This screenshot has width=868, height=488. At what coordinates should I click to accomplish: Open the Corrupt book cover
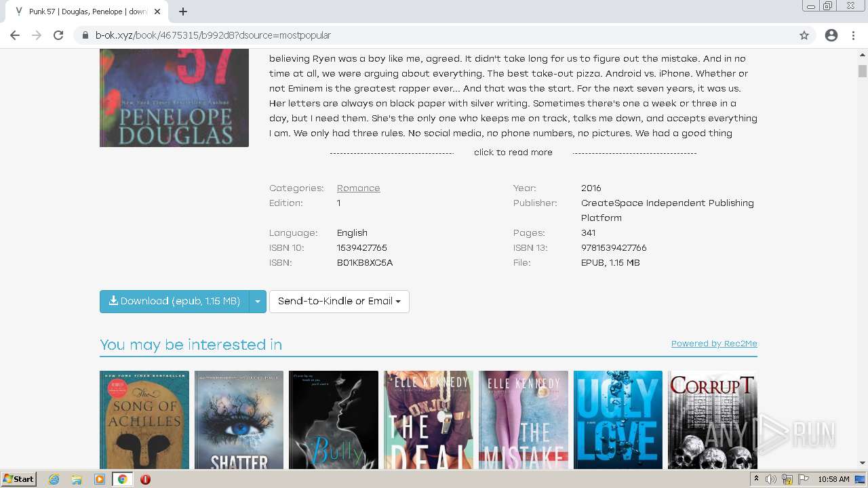click(x=713, y=420)
